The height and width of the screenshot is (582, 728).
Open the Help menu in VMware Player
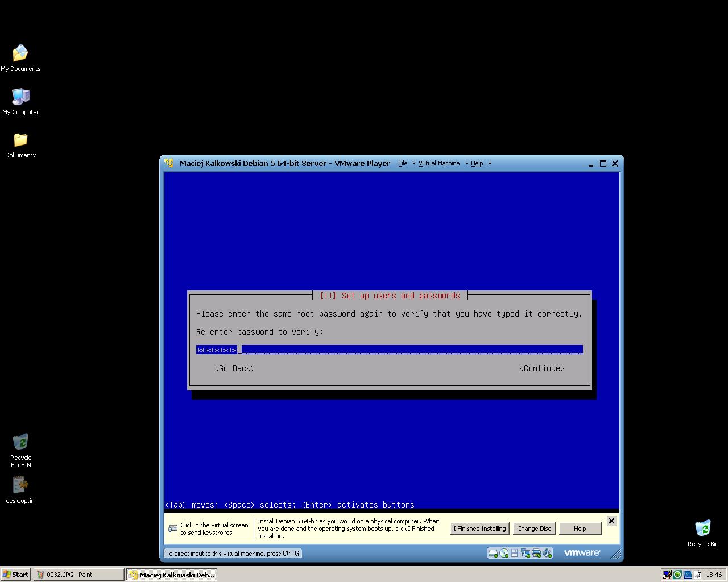click(x=477, y=163)
